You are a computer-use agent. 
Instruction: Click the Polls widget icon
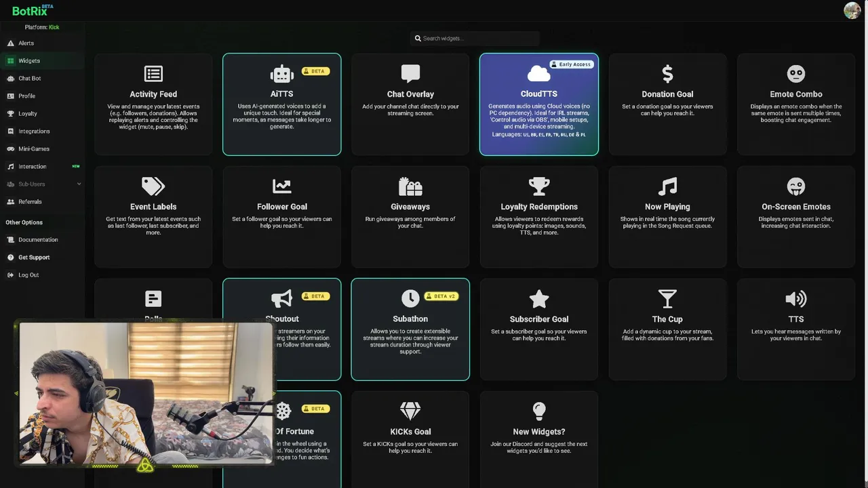[153, 298]
